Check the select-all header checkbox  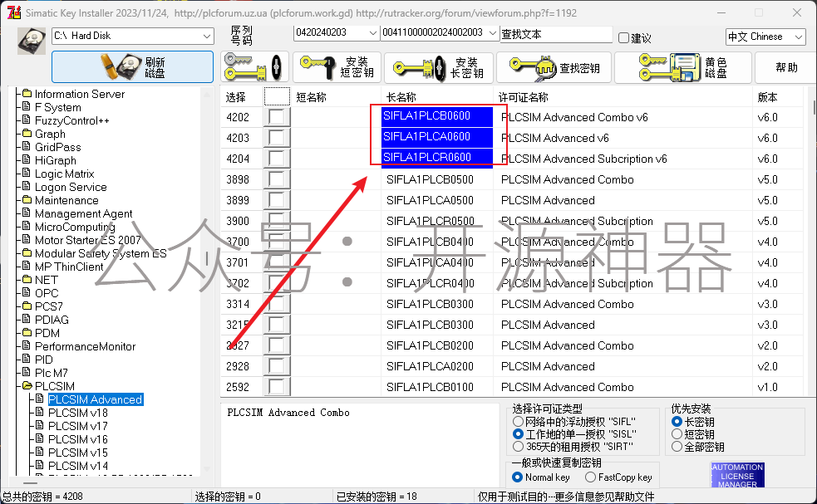(277, 97)
